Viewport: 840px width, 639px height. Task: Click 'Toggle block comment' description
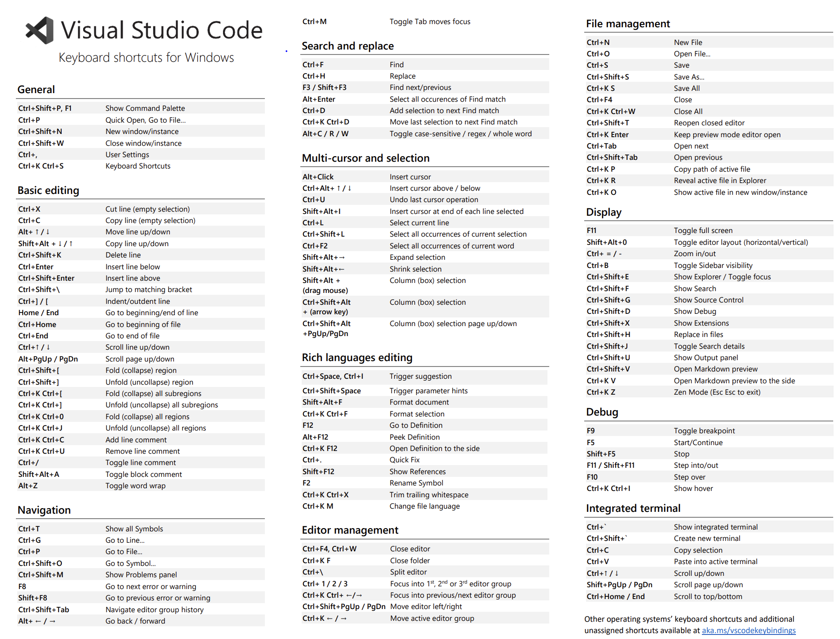(144, 474)
